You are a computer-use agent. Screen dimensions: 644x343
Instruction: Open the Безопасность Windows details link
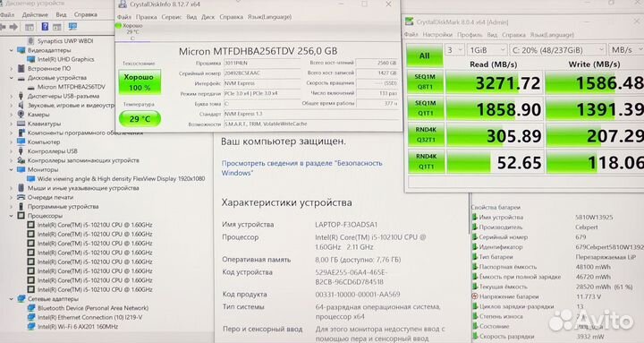(x=302, y=167)
